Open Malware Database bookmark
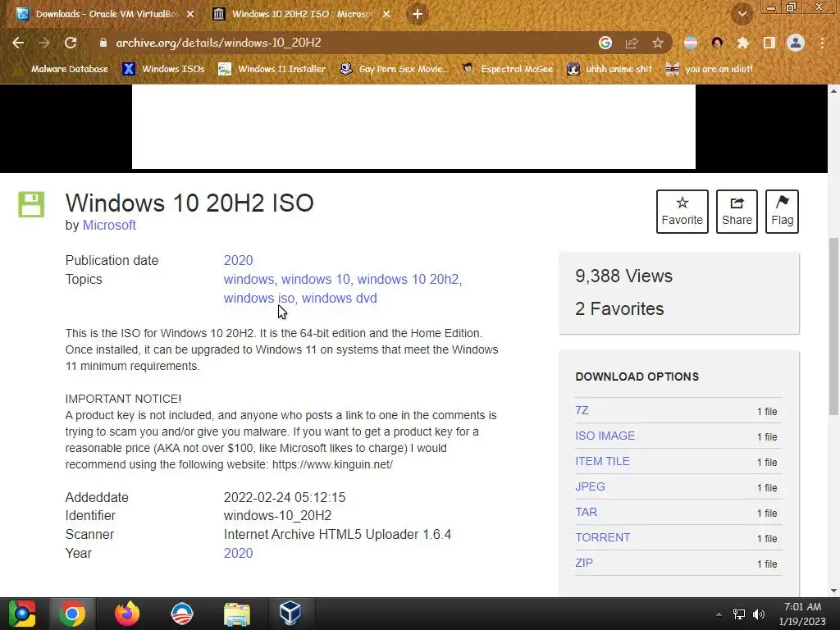This screenshot has width=840, height=630. pyautogui.click(x=61, y=69)
